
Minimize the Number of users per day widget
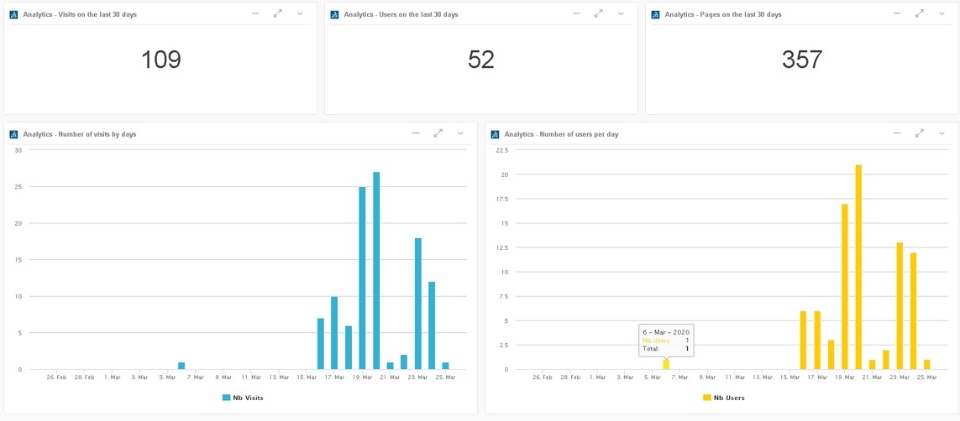(x=897, y=133)
